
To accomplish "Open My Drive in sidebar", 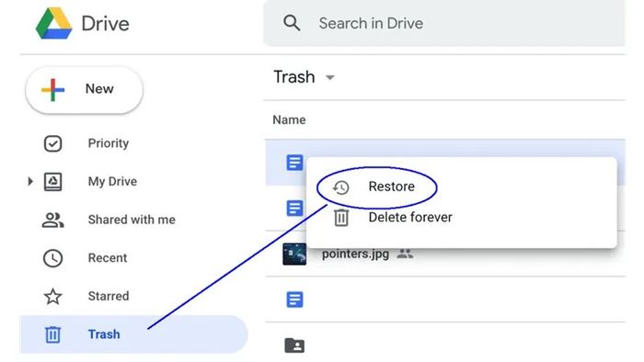I will coord(112,182).
